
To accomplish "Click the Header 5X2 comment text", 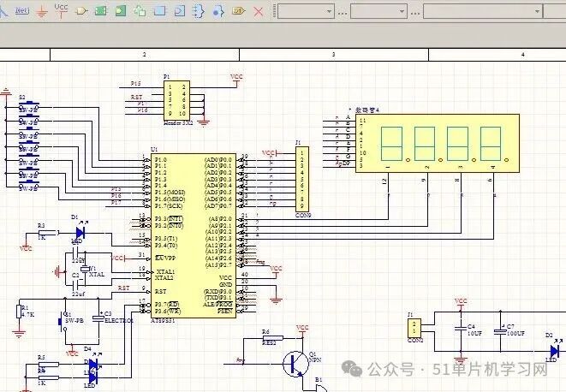I will coord(178,122).
